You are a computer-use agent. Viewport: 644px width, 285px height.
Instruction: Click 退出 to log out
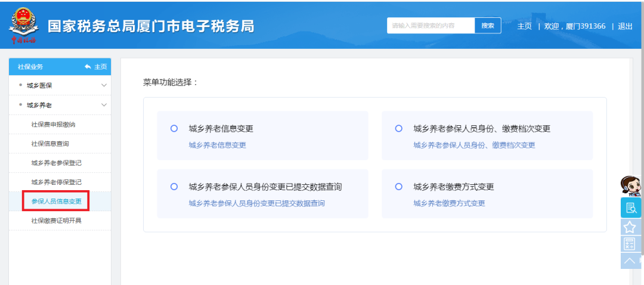[625, 26]
